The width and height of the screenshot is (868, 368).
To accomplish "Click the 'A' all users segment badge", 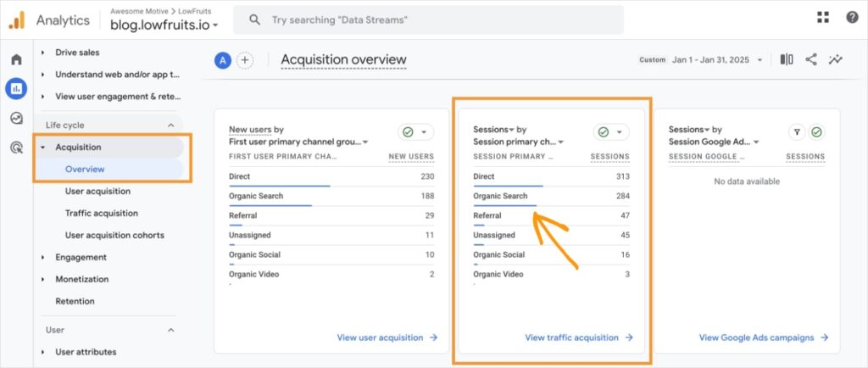I will (x=223, y=60).
